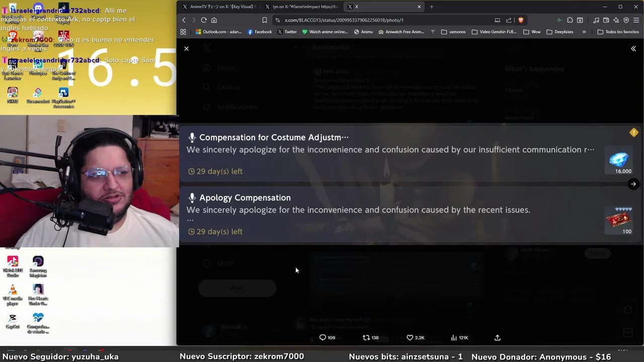Share the post via share icon
Viewport: 644px width, 362px height.
point(498,338)
